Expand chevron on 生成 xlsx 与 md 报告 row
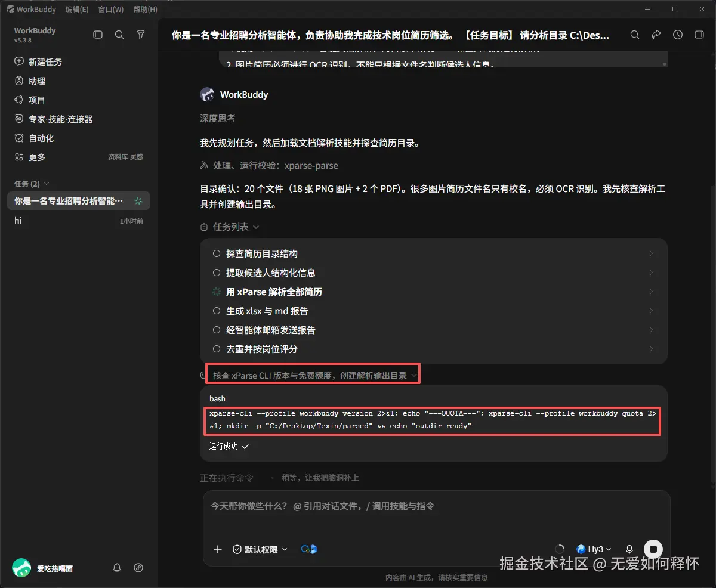716x588 pixels. (x=651, y=311)
